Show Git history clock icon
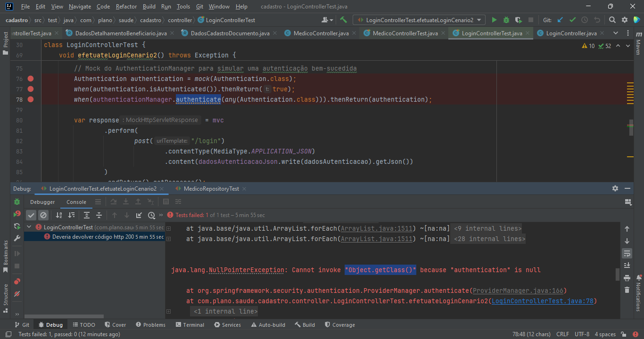The height and width of the screenshot is (339, 644). coord(585,20)
